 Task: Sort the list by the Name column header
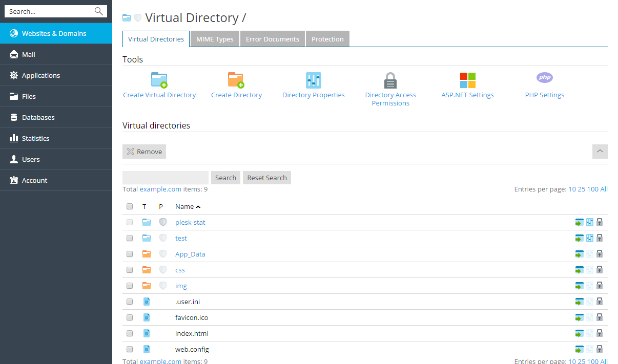click(184, 207)
